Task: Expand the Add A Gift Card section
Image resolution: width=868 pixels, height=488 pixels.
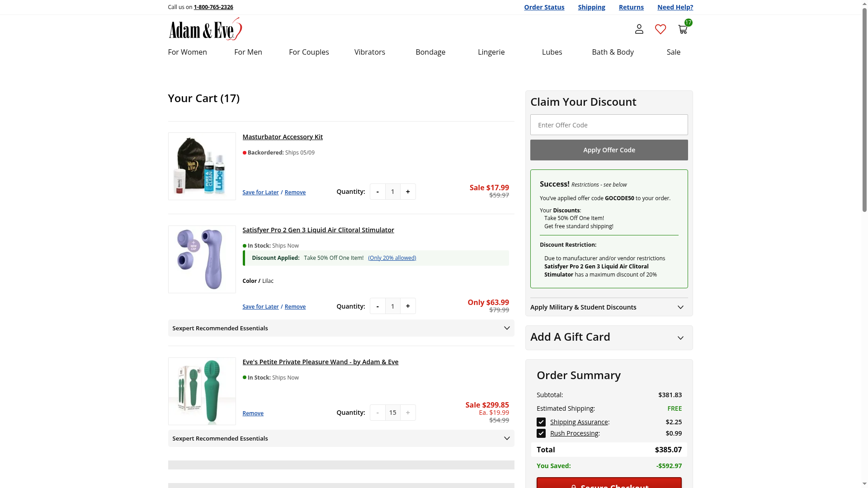Action: [609, 338]
